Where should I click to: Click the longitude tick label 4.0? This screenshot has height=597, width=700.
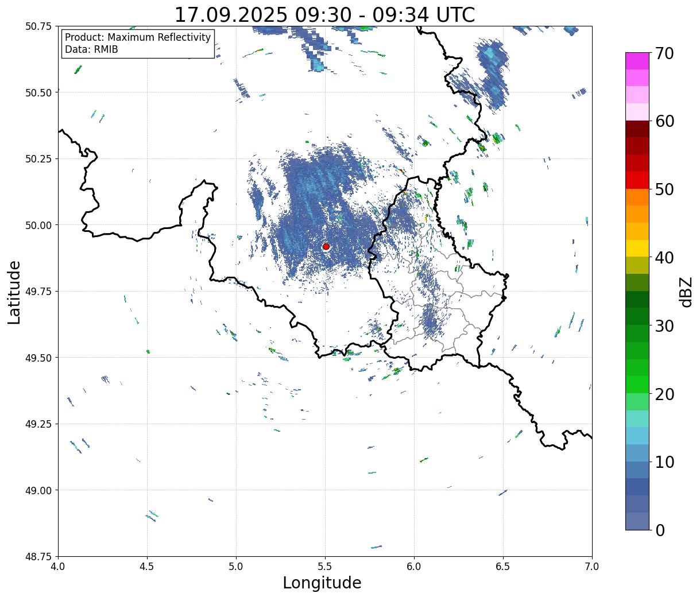point(58,567)
